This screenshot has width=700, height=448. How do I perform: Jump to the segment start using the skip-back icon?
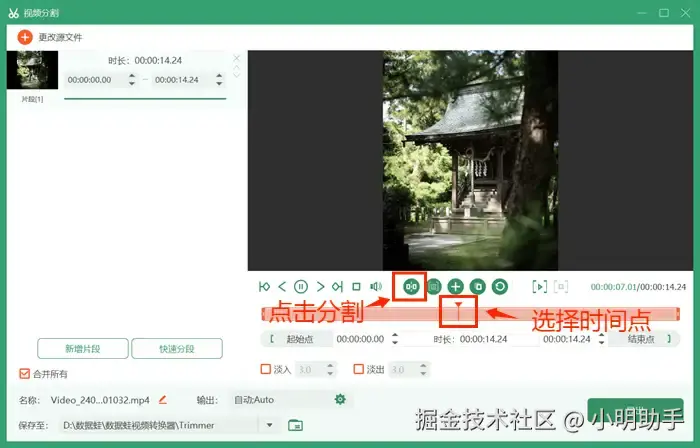click(264, 286)
